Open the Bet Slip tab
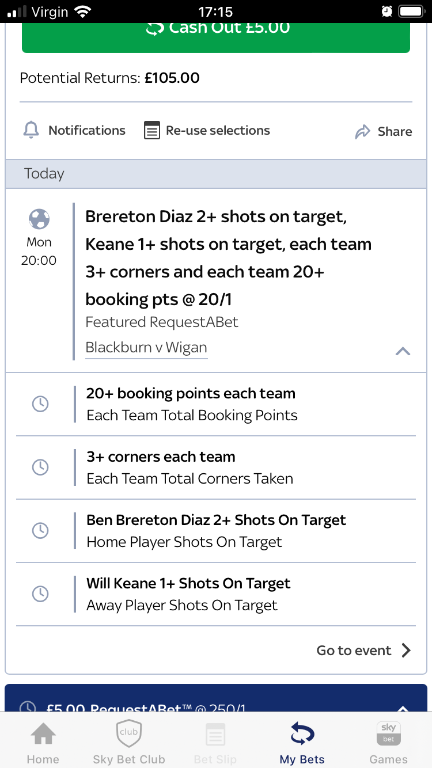Viewport: 432px width, 768px height. pos(215,743)
